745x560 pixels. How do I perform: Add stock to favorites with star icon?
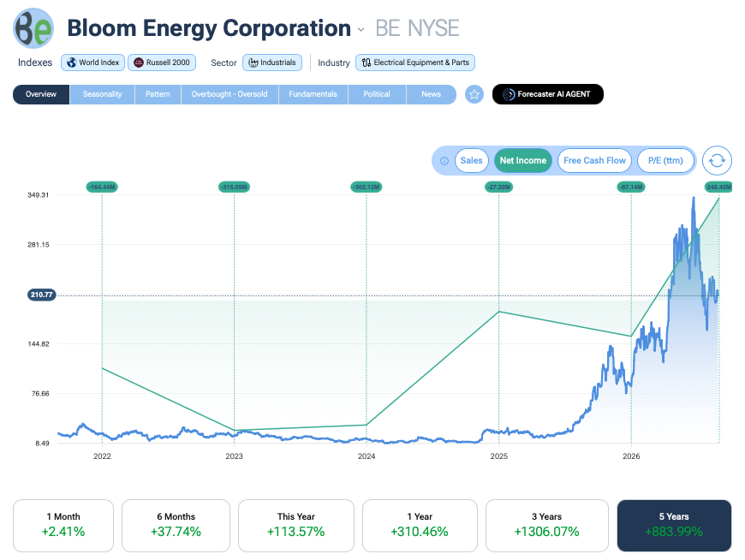474,94
